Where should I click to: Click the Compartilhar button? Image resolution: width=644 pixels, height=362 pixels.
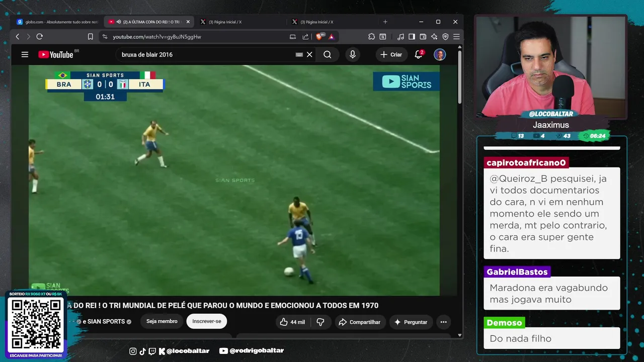[360, 322]
